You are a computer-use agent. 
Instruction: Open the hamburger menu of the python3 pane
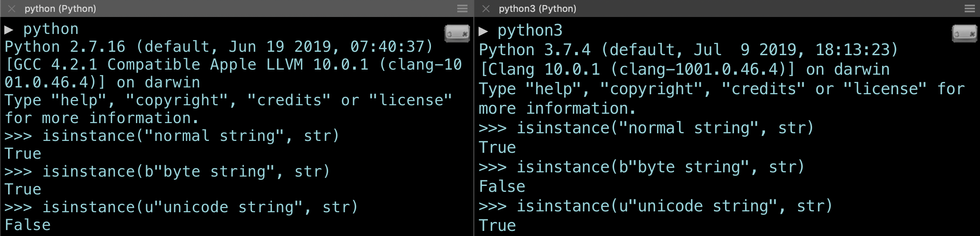[969, 8]
